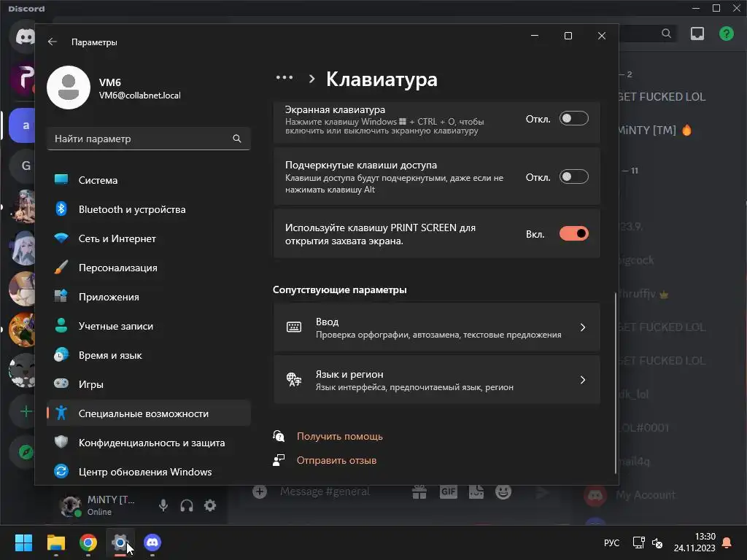Viewport: 747px width, 560px height.
Task: Click Discord search magnifier icon
Action: (667, 34)
